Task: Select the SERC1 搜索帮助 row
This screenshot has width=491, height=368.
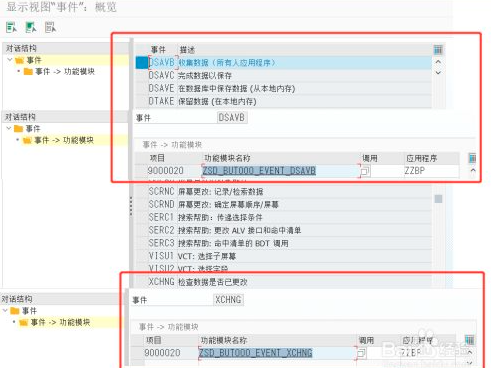Action: tap(284, 217)
